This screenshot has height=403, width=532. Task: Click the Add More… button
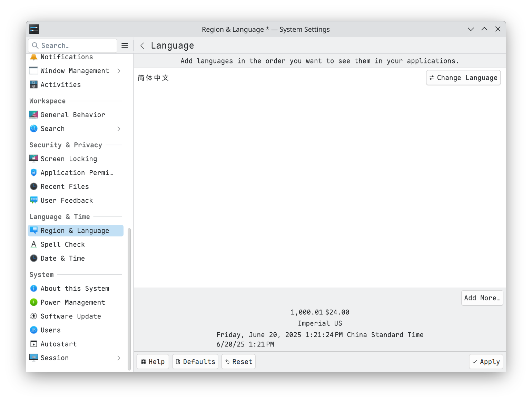[x=482, y=298]
